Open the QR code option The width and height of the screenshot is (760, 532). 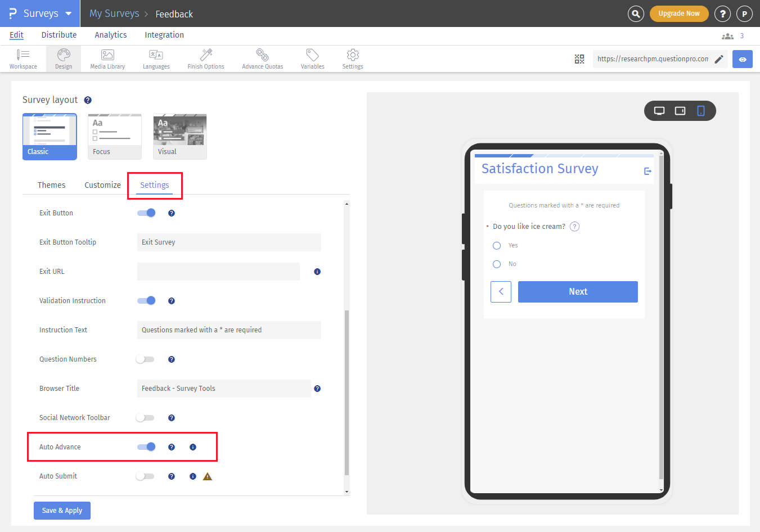(x=579, y=58)
